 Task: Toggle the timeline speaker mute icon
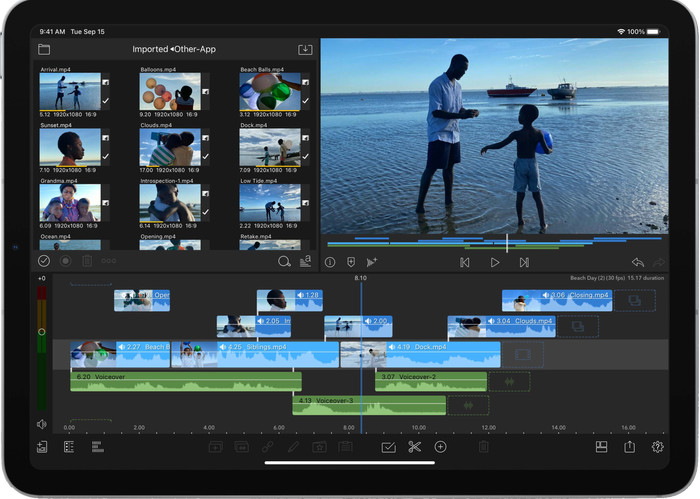tap(42, 424)
